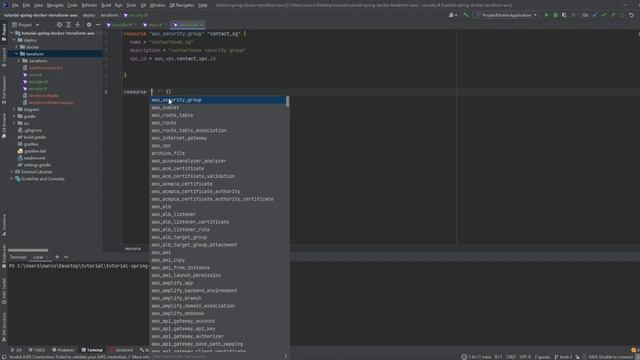Choose aws_api_gateway_account completion item
This screenshot has height=360, width=640.
218,321
